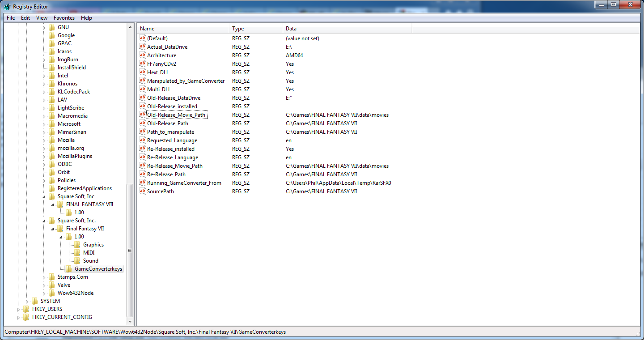Select the Path_to_manipulate value name

(170, 132)
